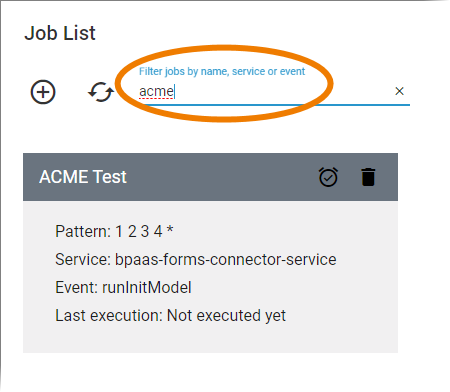Image resolution: width=450 pixels, height=392 pixels.
Task: Select the Pattern label in job details
Action: (83, 231)
